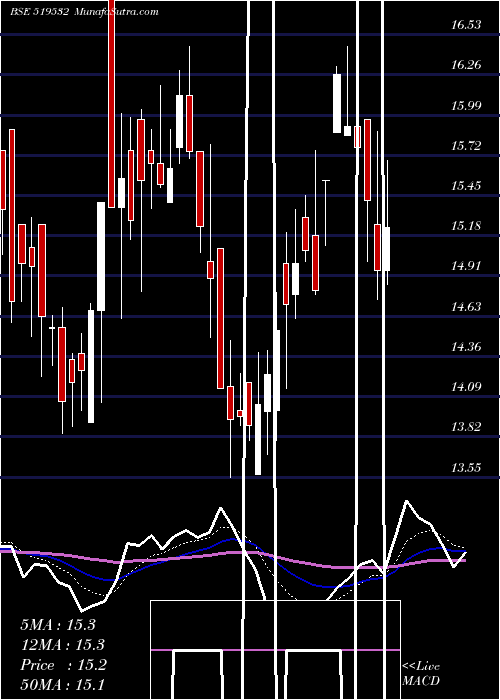Click the 15.99 price axis label
The image size is (500, 700).
pyautogui.click(x=466, y=106)
